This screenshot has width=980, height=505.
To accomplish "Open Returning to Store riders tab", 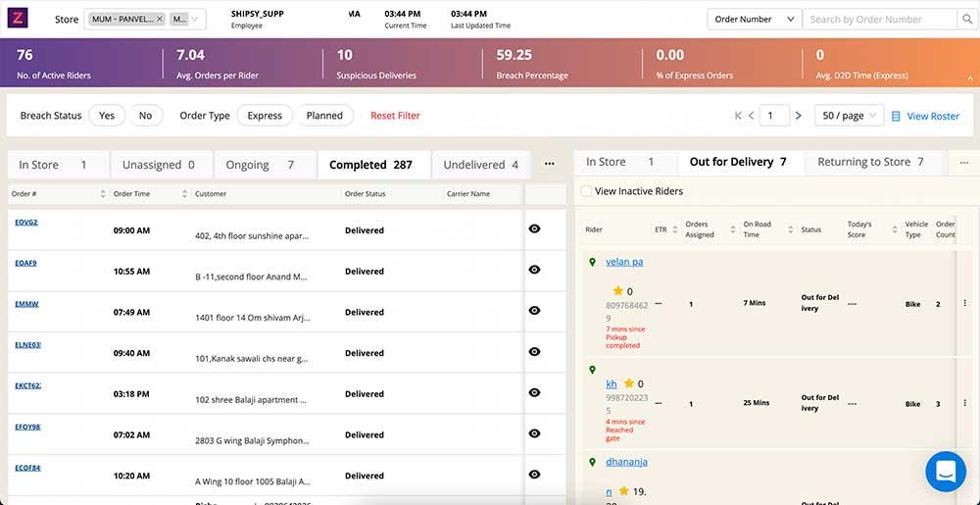I will point(874,162).
